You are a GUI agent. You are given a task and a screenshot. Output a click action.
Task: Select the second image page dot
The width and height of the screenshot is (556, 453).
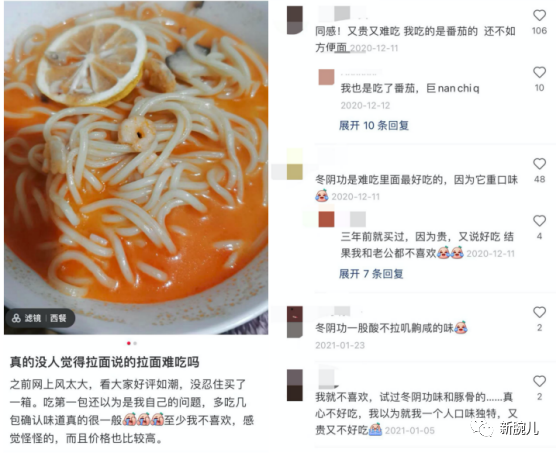[x=135, y=343]
